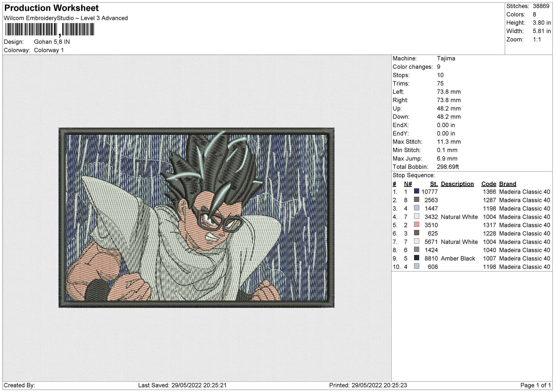Click the 'N#' column header
Screen dimensions: 555x392
pyautogui.click(x=408, y=184)
